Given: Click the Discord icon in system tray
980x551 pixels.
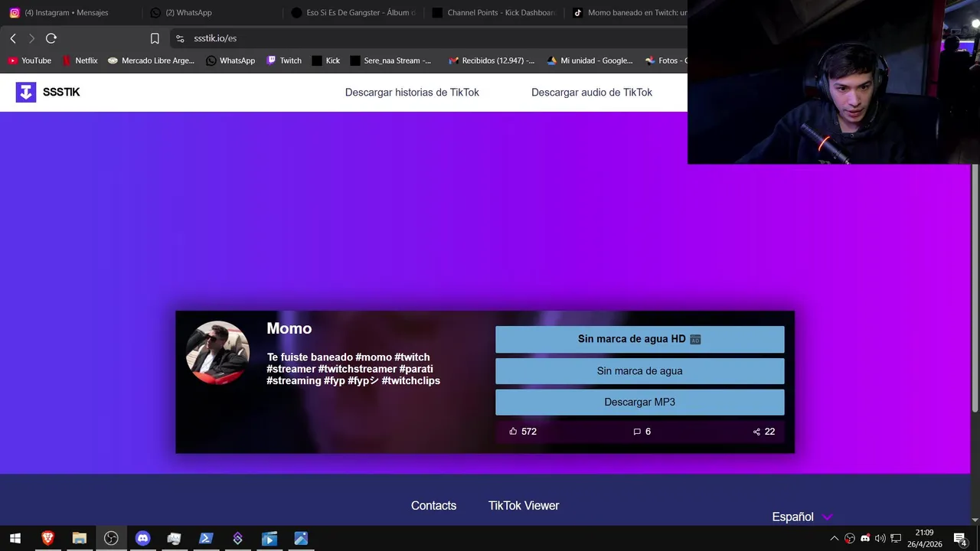Looking at the screenshot, I should click(865, 539).
